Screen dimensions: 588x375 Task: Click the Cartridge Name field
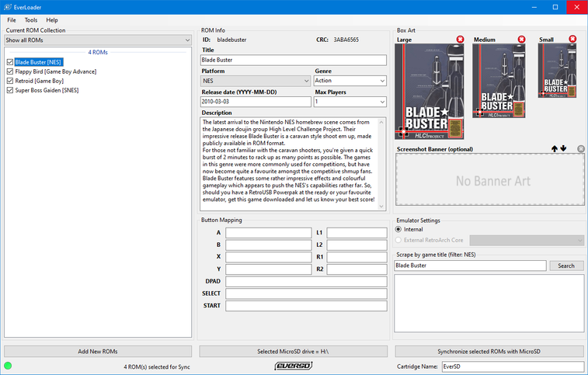tap(513, 366)
